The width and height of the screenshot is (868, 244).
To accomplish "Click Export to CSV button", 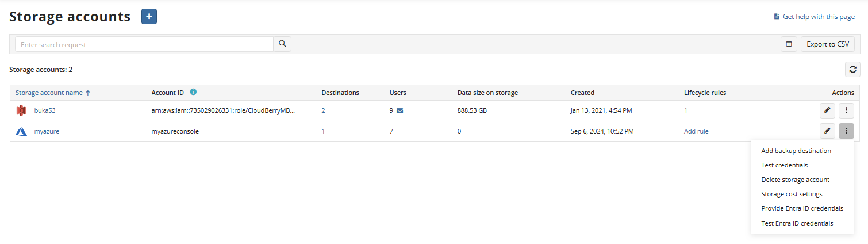I will pos(827,44).
